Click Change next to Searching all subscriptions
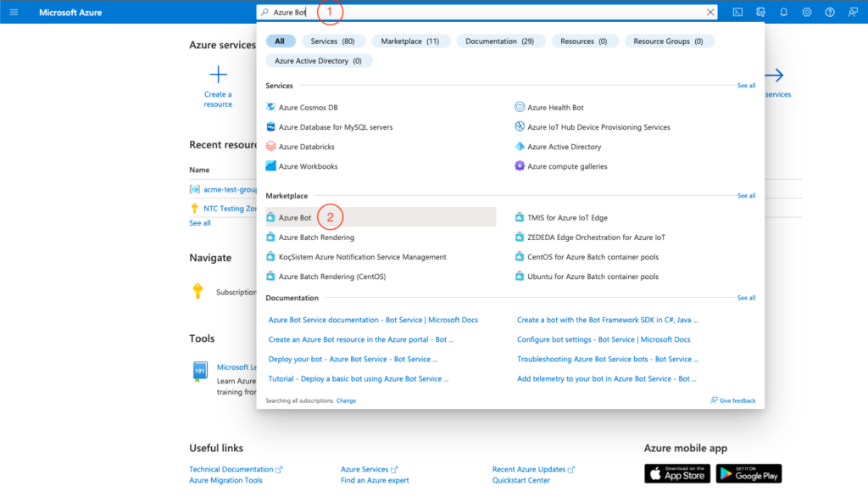The width and height of the screenshot is (868, 503). [346, 400]
